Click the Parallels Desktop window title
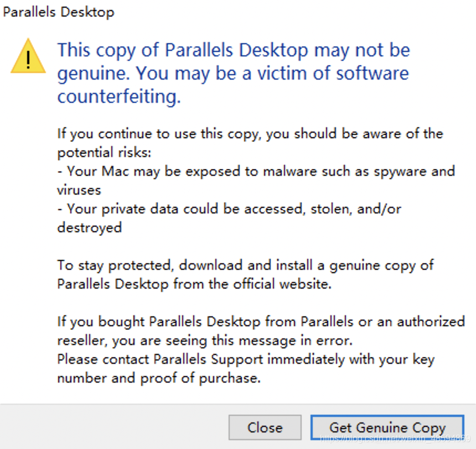 click(x=59, y=12)
